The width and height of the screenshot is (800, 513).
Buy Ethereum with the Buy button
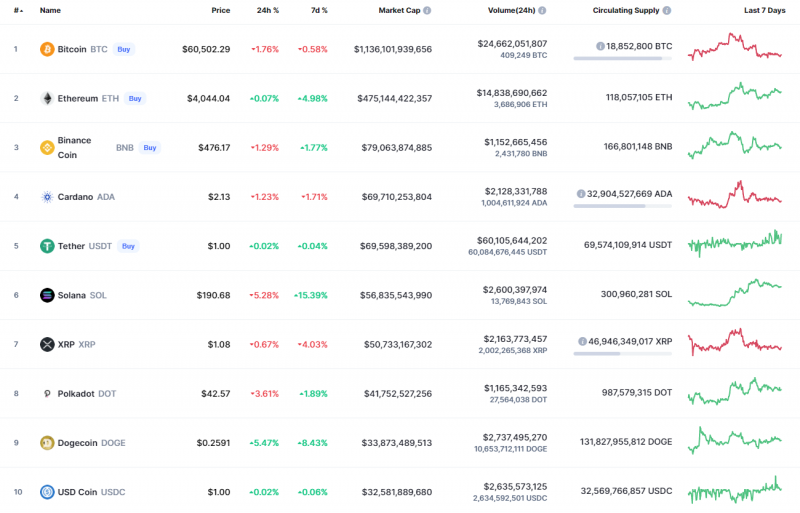[x=135, y=99]
